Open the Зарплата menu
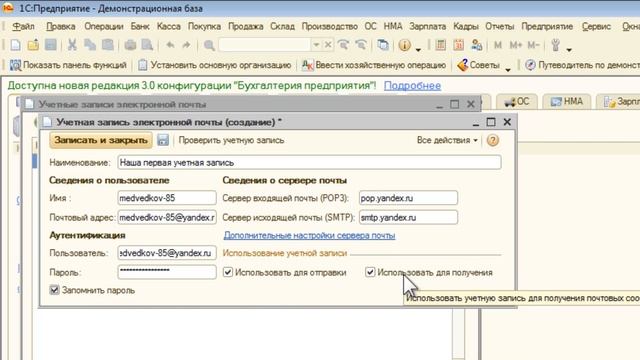Screen dimensions: 640x360 427,27
